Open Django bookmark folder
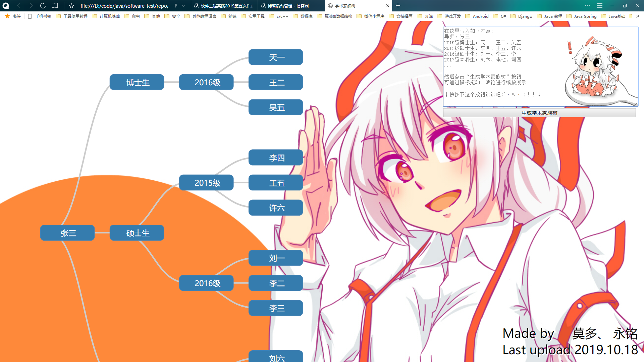 point(522,16)
